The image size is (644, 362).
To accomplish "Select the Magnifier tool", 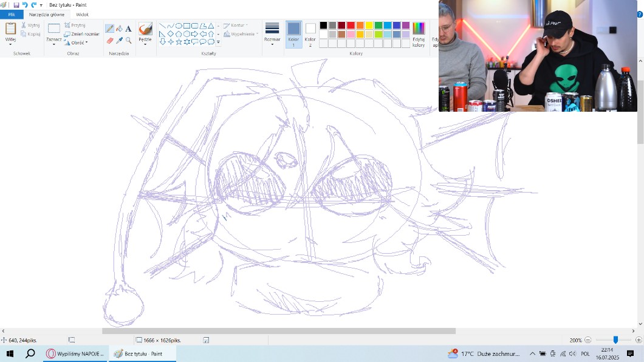I will click(129, 41).
